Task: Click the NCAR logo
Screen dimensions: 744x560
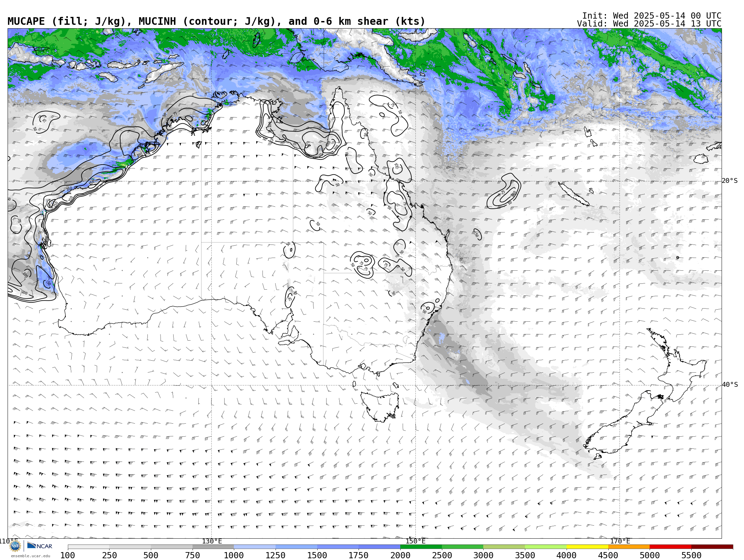Action: pyautogui.click(x=40, y=546)
